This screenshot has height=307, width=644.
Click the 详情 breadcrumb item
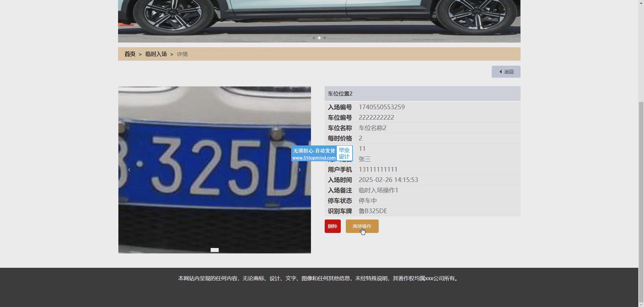pyautogui.click(x=182, y=54)
